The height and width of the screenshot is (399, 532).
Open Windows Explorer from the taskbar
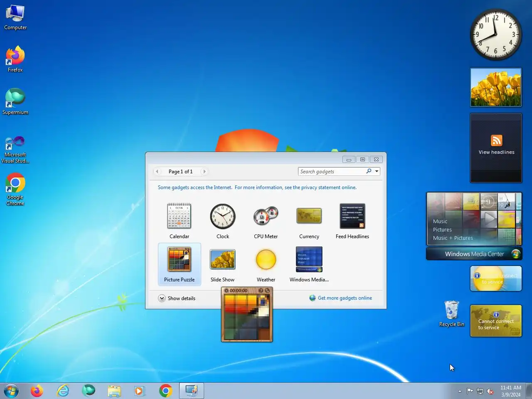pos(114,391)
